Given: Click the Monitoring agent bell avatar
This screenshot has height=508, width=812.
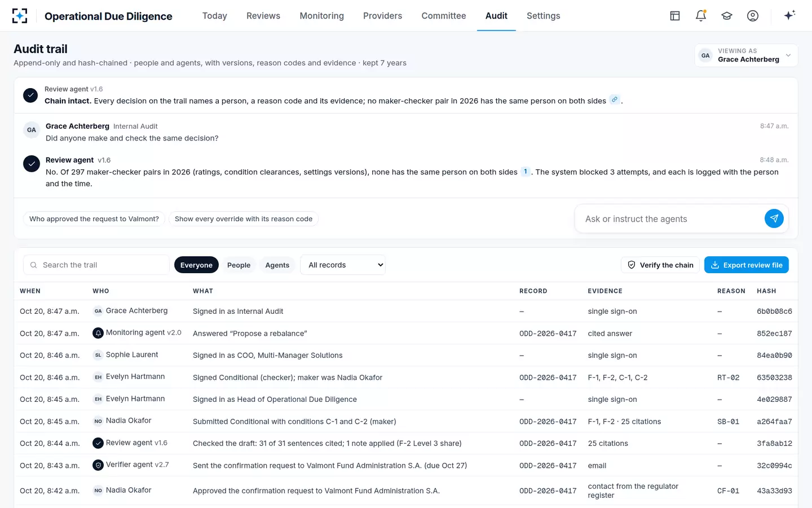Looking at the screenshot, I should click(x=98, y=333).
